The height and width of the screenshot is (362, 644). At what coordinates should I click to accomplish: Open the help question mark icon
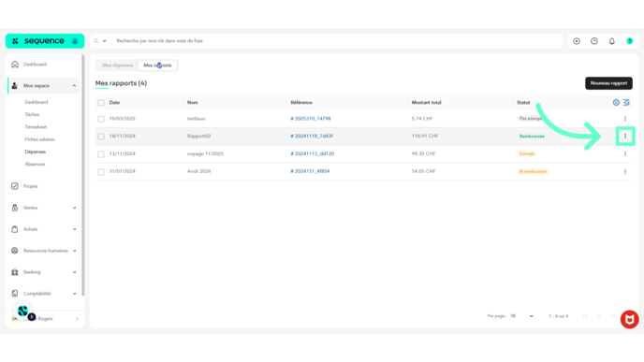coord(630,41)
